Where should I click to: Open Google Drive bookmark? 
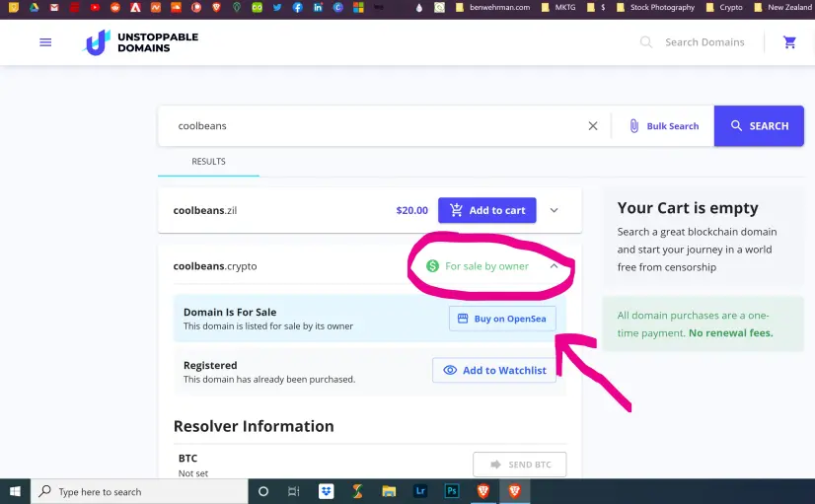click(x=34, y=7)
